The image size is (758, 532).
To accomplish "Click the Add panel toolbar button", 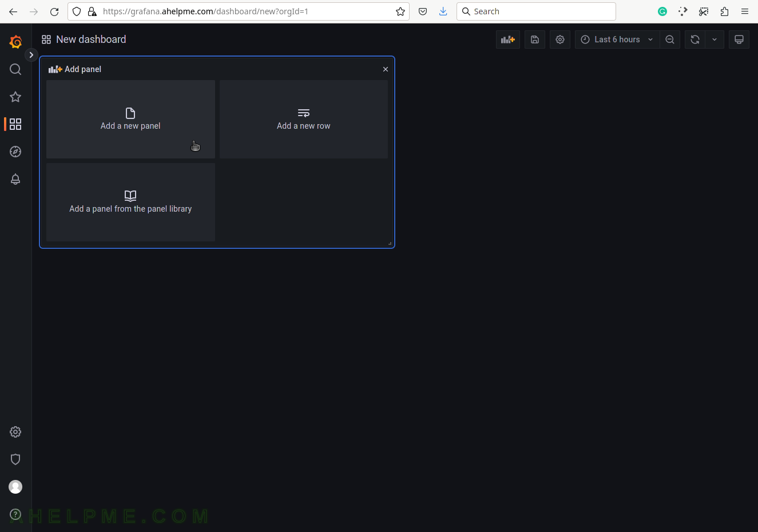I will click(508, 39).
